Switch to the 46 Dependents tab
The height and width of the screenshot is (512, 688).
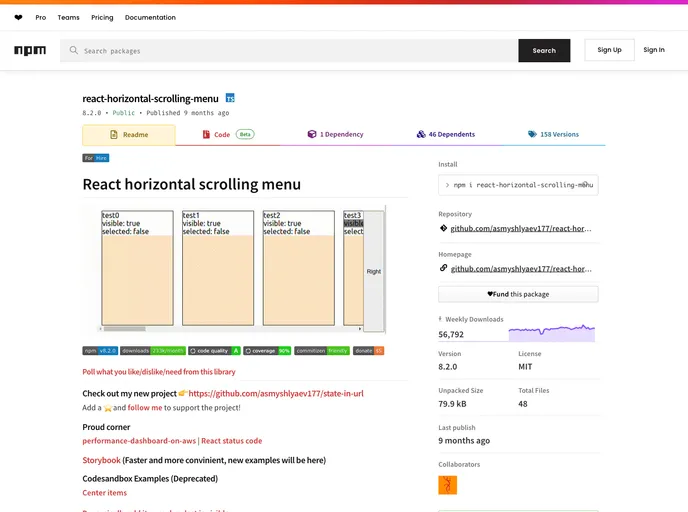445,134
